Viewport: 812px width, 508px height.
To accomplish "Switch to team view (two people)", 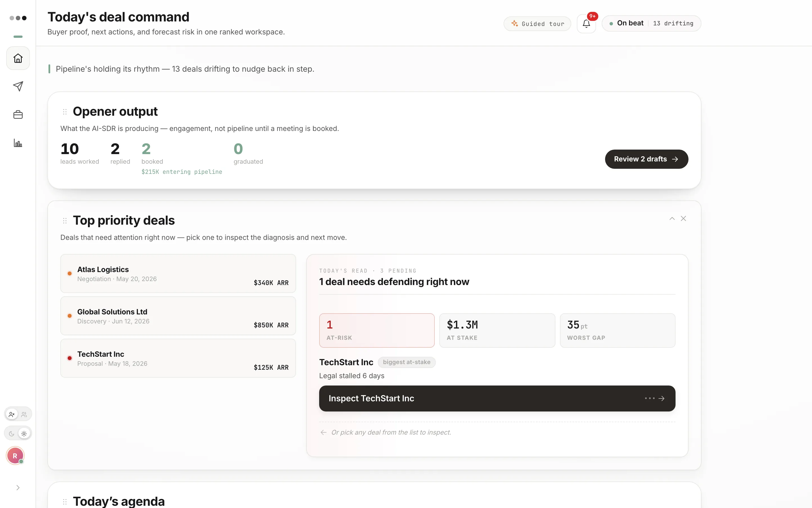I will (24, 414).
